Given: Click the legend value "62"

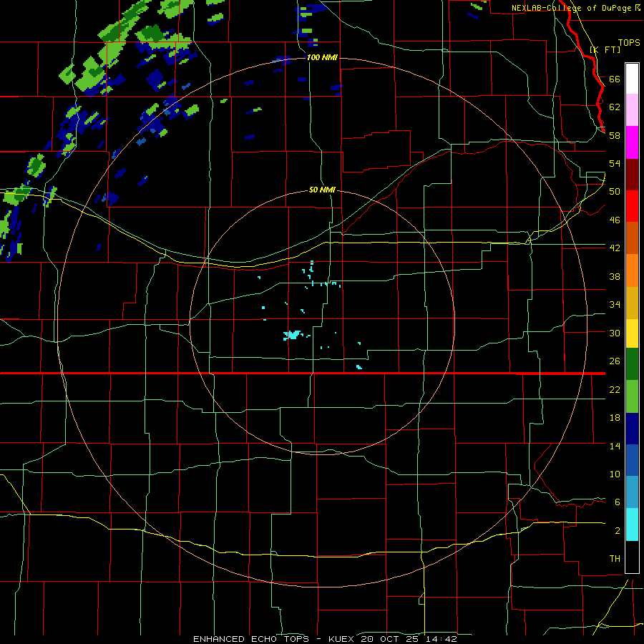Looking at the screenshot, I should [615, 107].
